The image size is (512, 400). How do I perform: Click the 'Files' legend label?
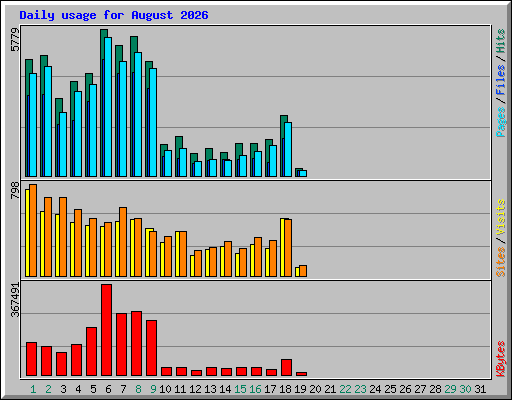[x=501, y=80]
